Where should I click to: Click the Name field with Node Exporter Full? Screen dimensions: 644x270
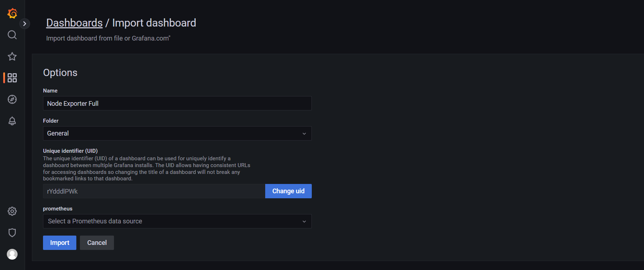pyautogui.click(x=177, y=103)
